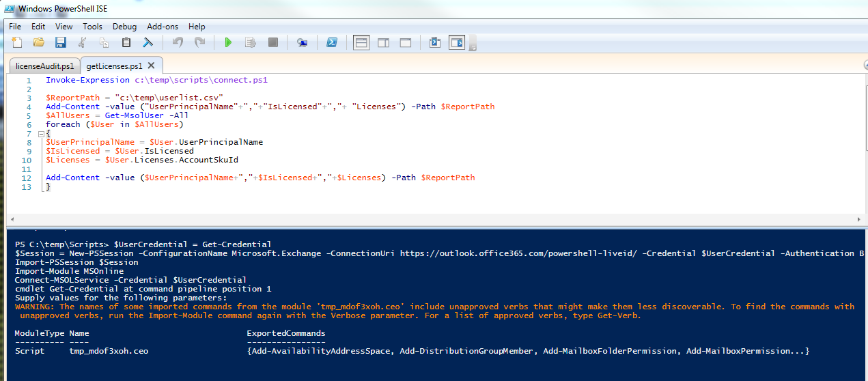The height and width of the screenshot is (381, 868).
Task: Clear the console pane icon
Action: point(148,43)
